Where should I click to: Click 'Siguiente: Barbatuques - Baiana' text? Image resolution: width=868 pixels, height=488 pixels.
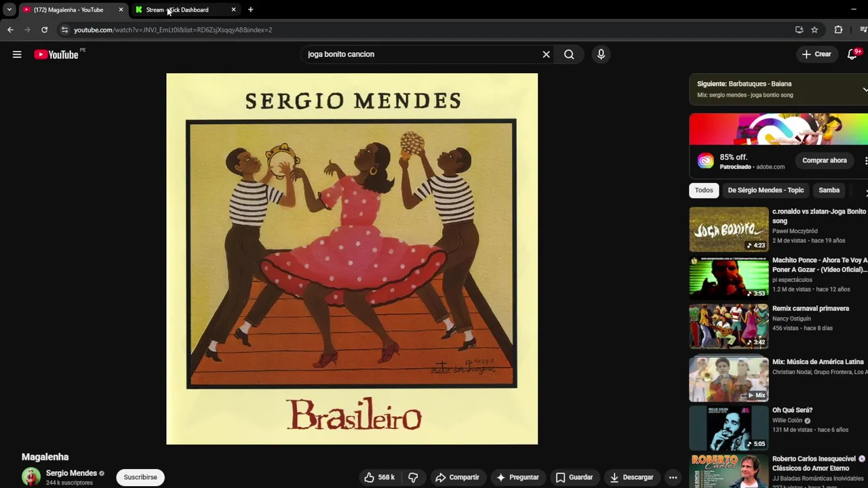(744, 84)
